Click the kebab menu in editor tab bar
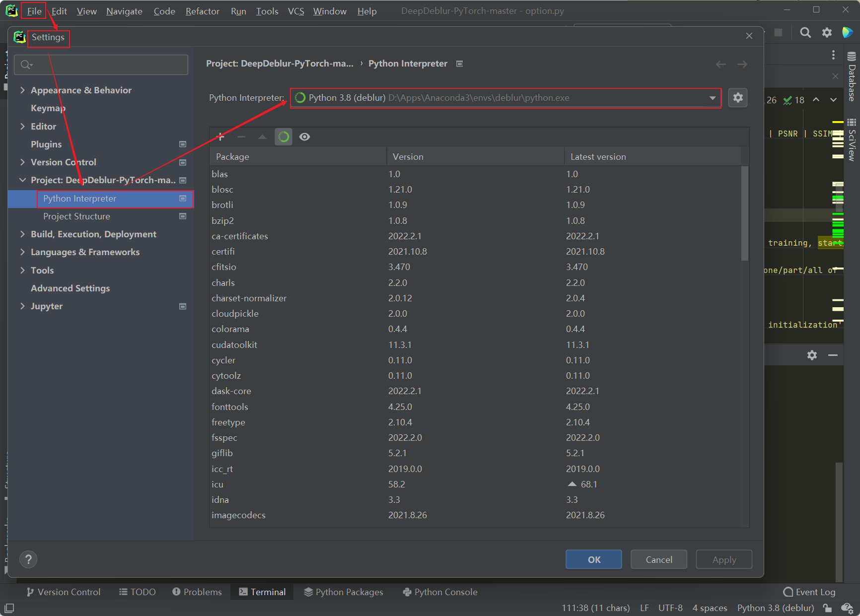This screenshot has width=860, height=616. point(833,55)
